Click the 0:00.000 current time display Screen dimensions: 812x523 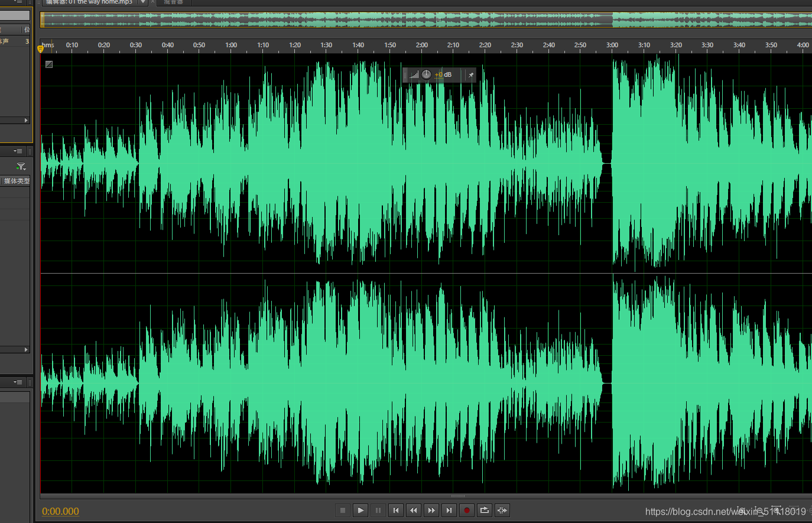coord(60,511)
